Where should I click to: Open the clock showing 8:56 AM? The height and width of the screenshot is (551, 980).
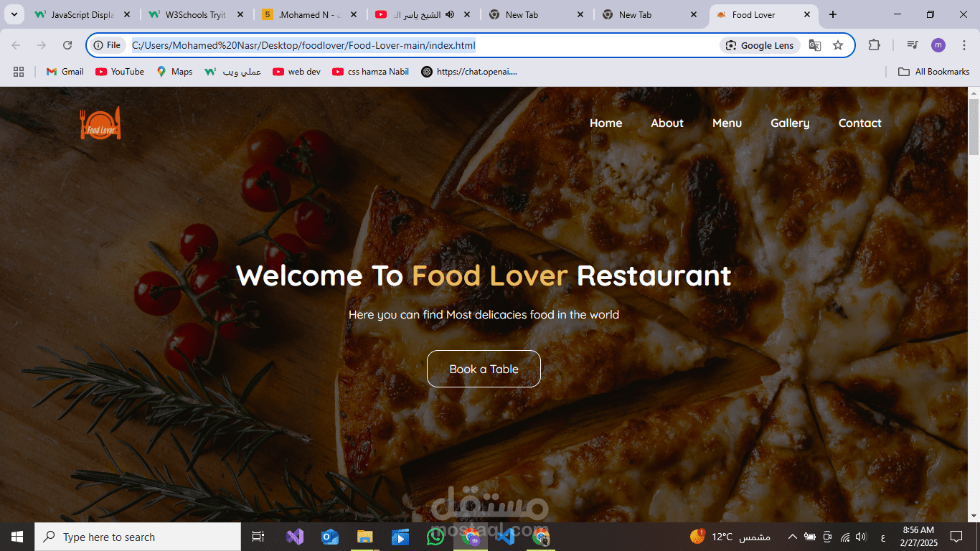coord(918,537)
